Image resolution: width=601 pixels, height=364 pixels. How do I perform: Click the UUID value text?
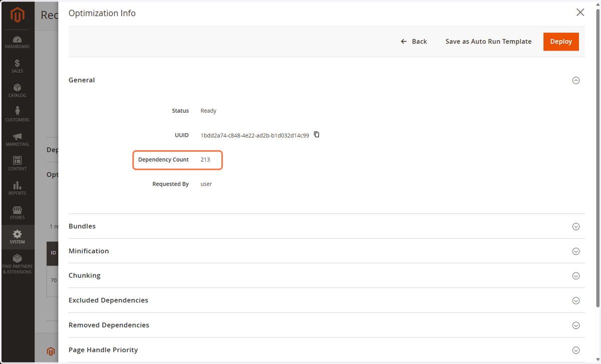tap(255, 136)
